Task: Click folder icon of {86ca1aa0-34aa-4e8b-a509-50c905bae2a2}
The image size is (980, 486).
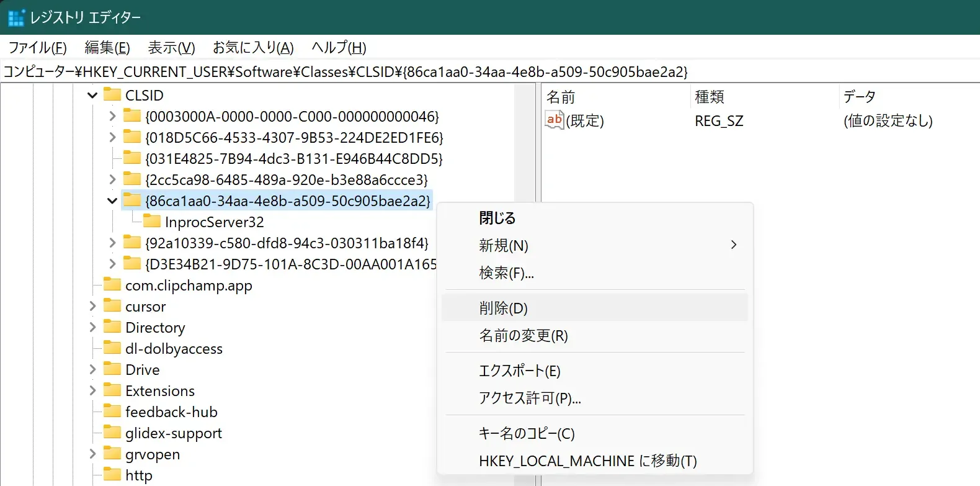Action: click(x=132, y=200)
